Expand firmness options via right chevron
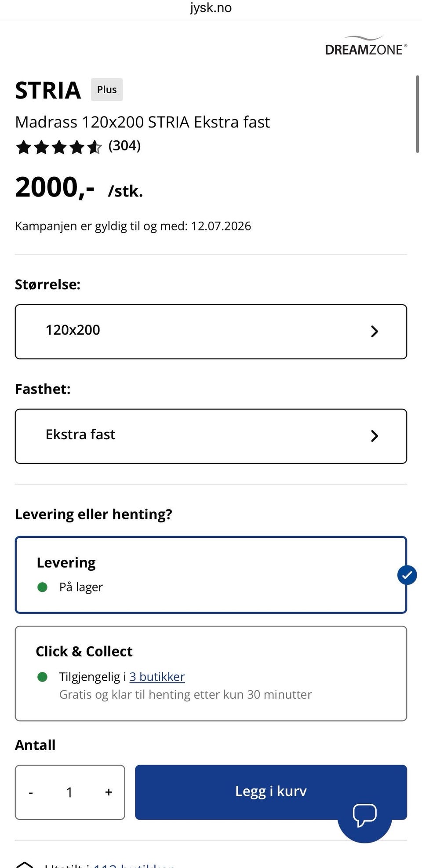 pyautogui.click(x=375, y=436)
